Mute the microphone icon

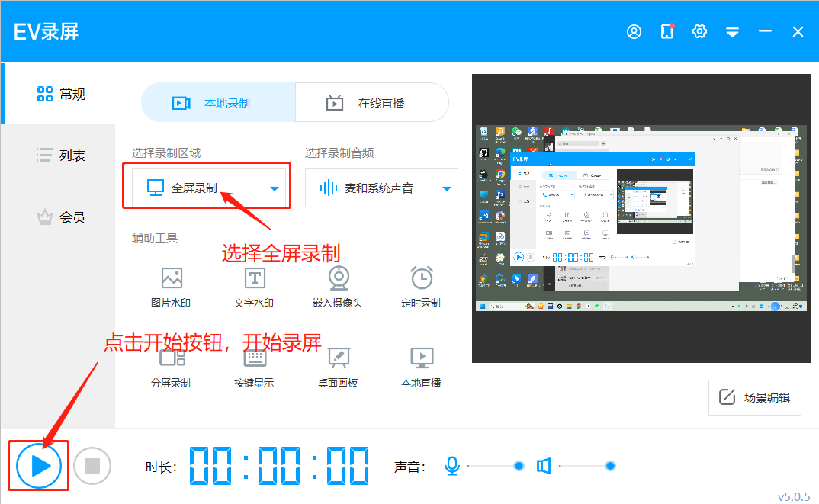[x=452, y=466]
